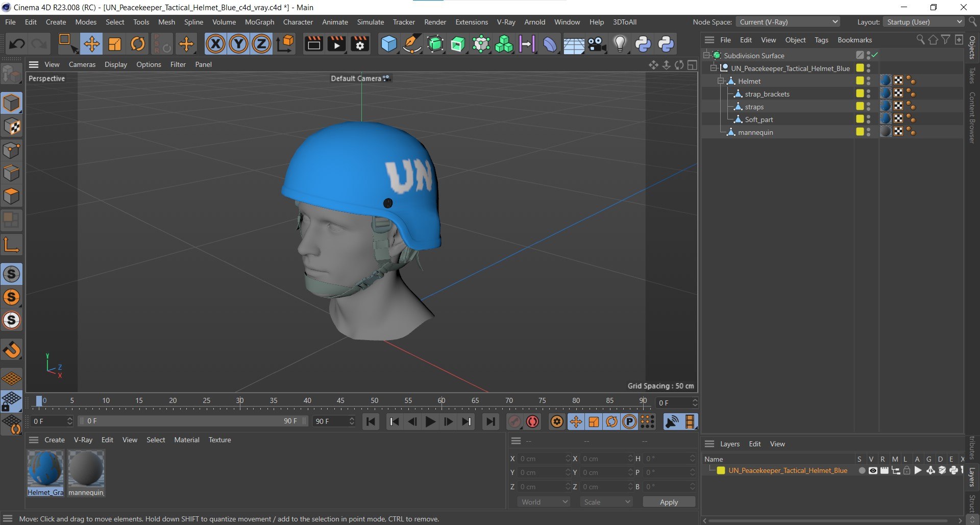Click the Undo arrow icon

(x=16, y=44)
